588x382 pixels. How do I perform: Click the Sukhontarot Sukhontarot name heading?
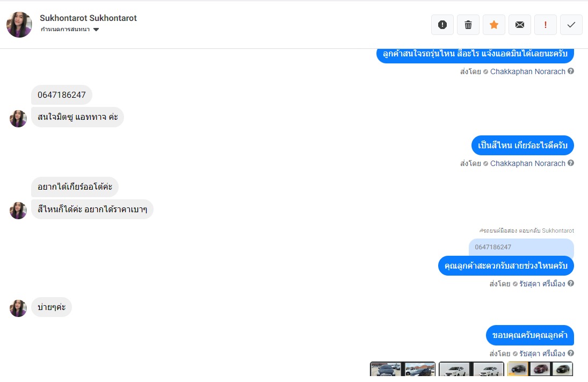click(88, 18)
